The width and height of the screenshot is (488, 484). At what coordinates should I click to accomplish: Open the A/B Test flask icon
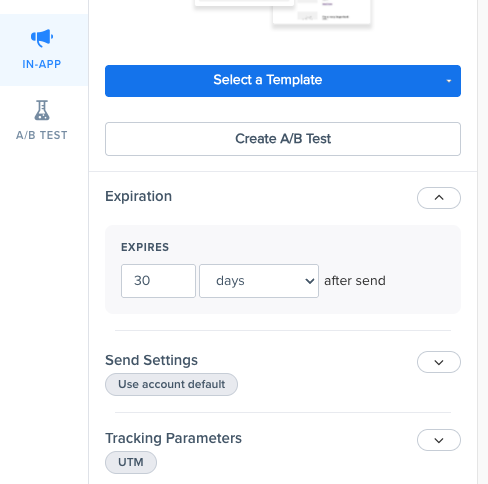(42, 110)
